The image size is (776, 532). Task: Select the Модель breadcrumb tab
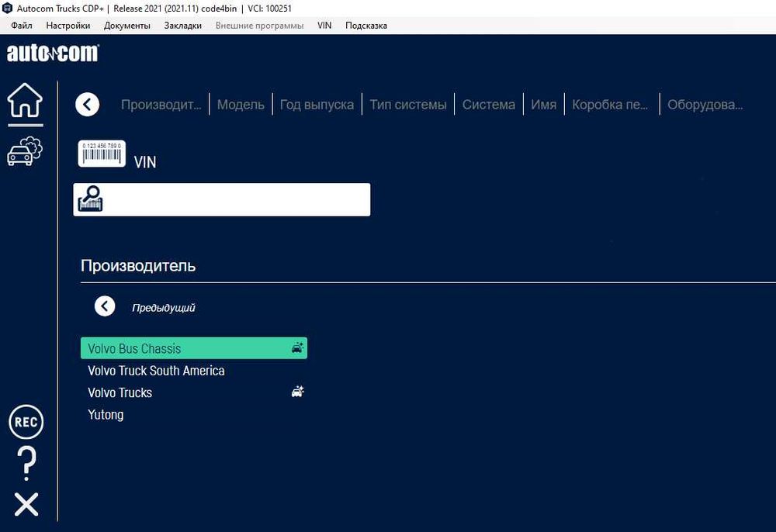241,105
